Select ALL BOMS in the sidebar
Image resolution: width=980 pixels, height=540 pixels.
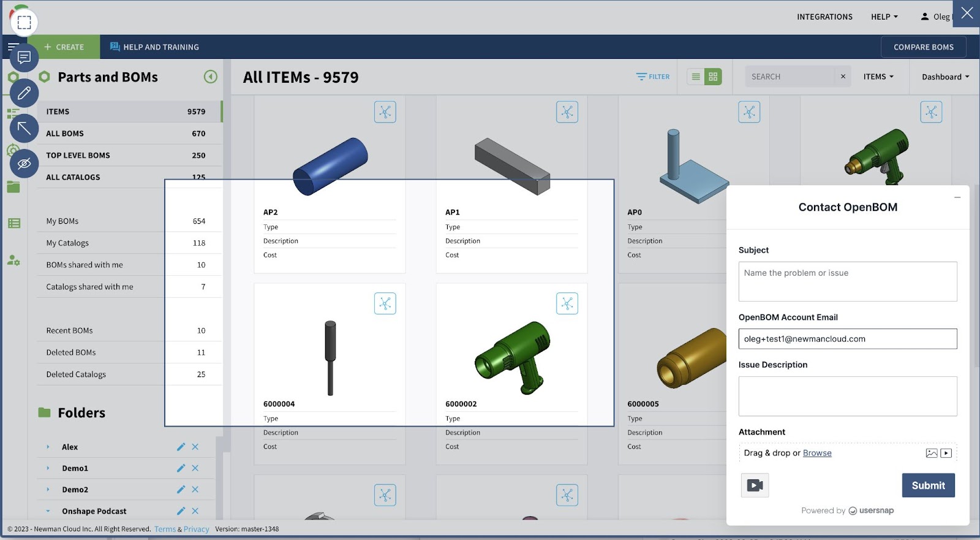pyautogui.click(x=129, y=134)
